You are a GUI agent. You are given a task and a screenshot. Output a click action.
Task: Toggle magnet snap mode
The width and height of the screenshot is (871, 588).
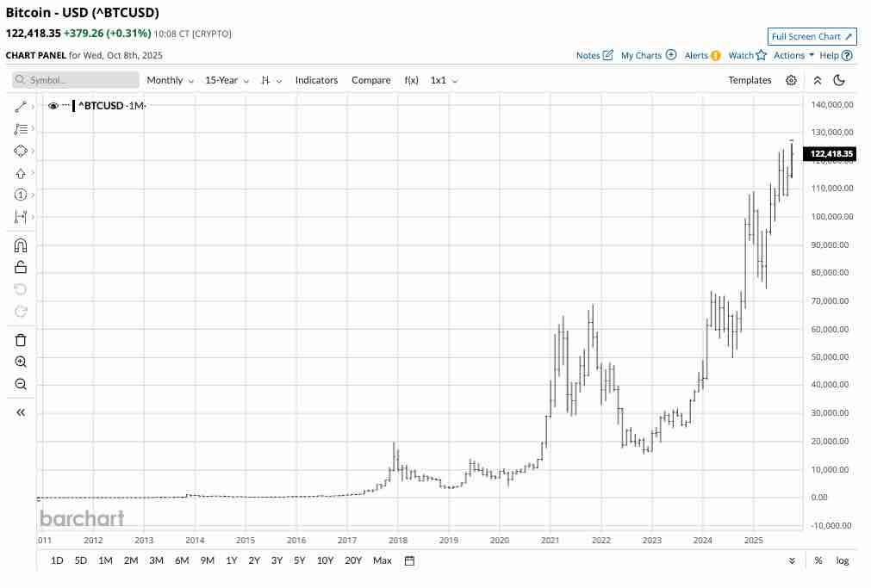pyautogui.click(x=21, y=245)
